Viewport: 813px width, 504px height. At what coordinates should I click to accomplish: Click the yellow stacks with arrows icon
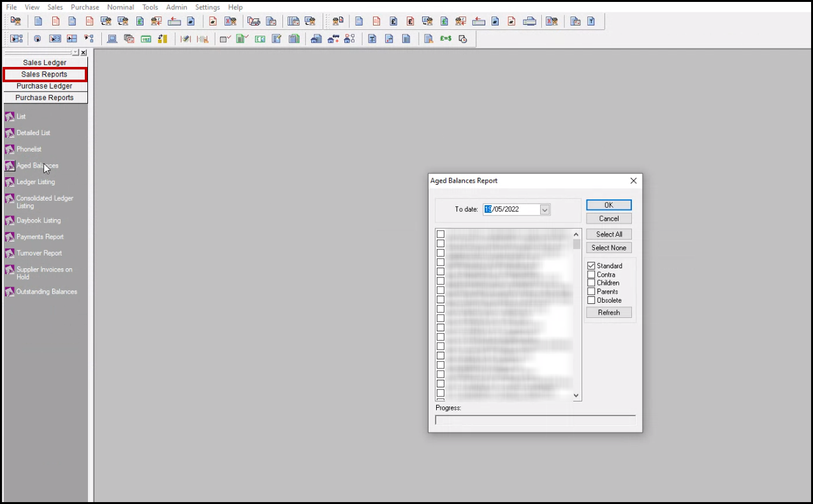coord(163,39)
